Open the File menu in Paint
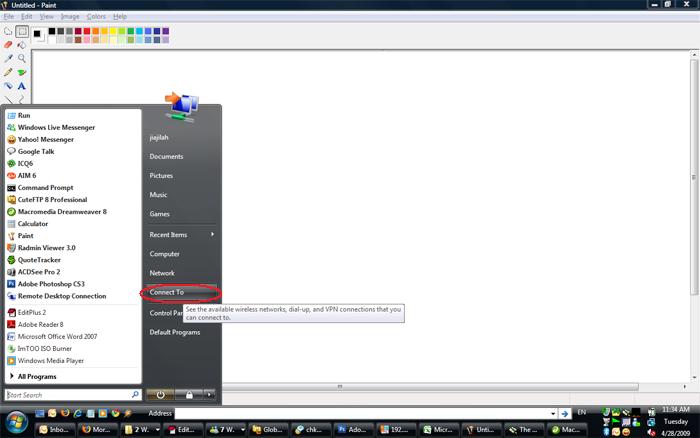The width and height of the screenshot is (700, 438). click(8, 17)
